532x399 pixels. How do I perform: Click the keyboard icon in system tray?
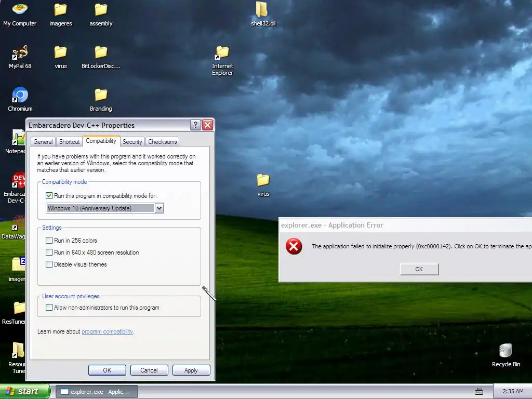[478, 392]
